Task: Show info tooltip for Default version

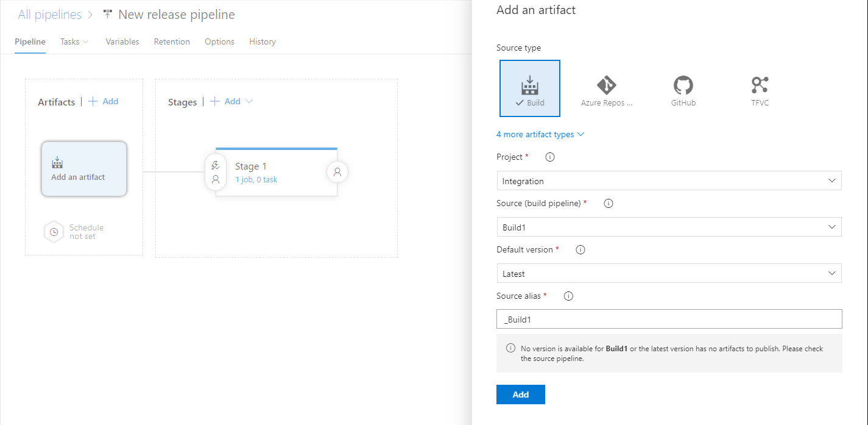Action: pyautogui.click(x=580, y=249)
